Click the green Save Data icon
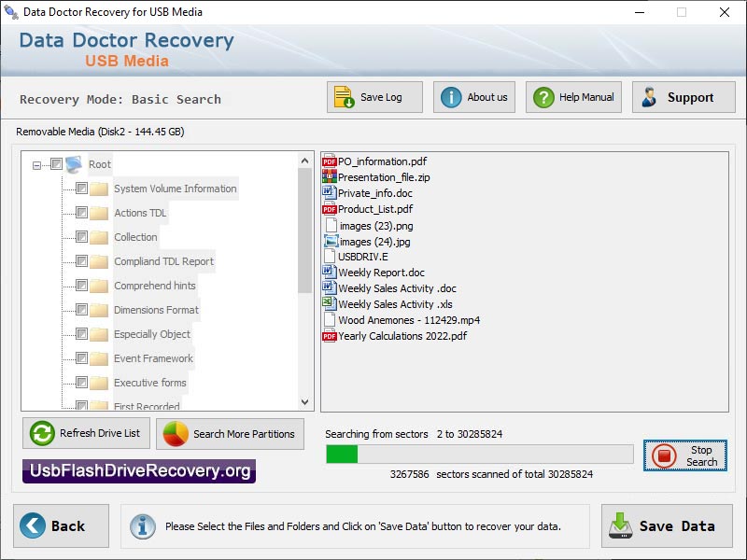The height and width of the screenshot is (560, 747). point(622,525)
